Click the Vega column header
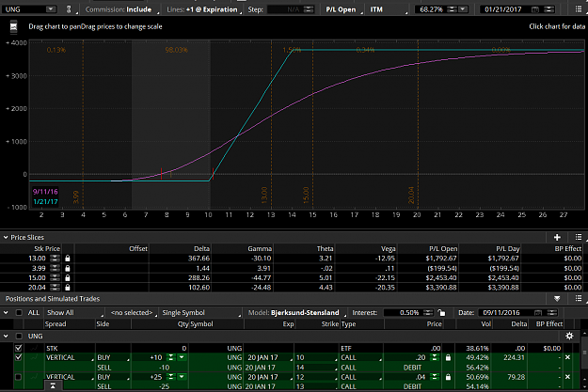 389,248
